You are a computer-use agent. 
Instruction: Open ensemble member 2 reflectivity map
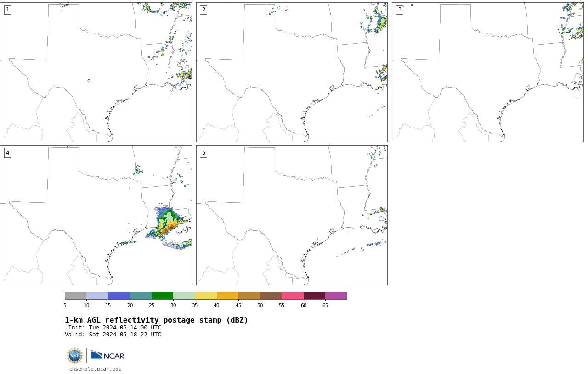[x=292, y=72]
